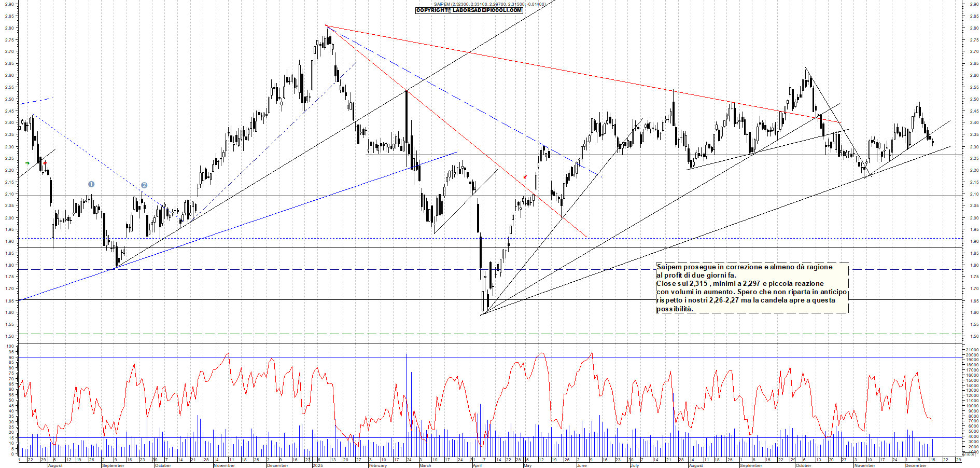
Task: Click the March label on the time axis
Action: [425, 465]
